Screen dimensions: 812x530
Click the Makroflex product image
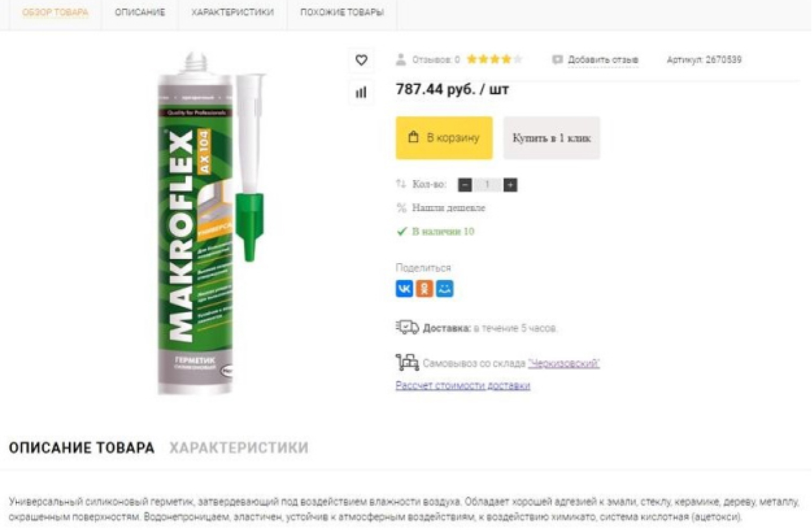(x=210, y=224)
